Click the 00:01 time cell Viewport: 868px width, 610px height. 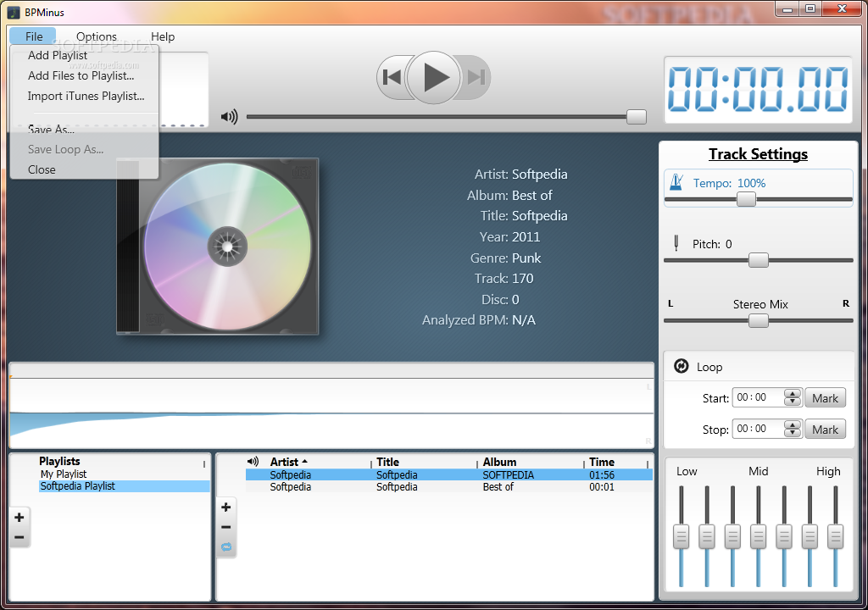tap(602, 487)
